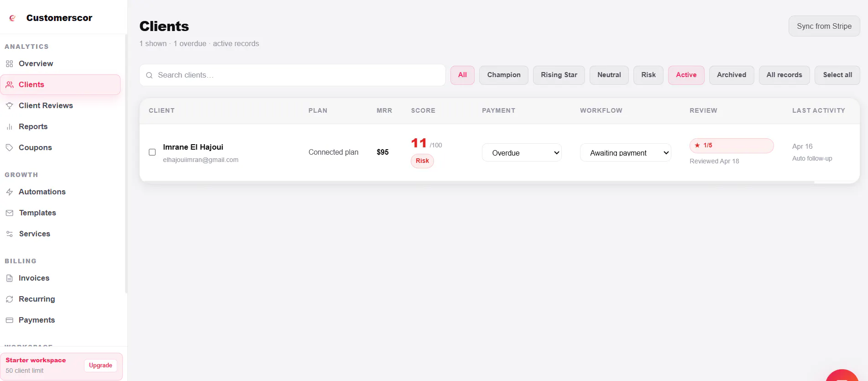Click the Coupons tag icon
Screen dimensions: 868x381
click(9, 148)
